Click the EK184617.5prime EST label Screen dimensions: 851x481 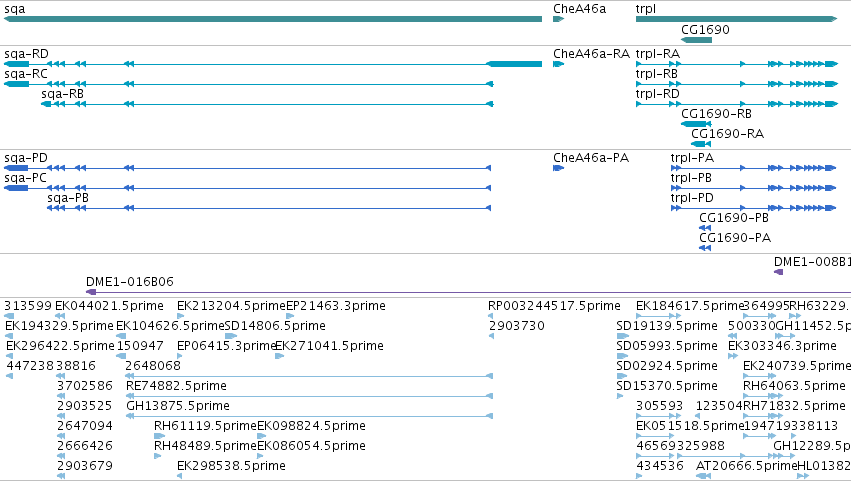689,306
